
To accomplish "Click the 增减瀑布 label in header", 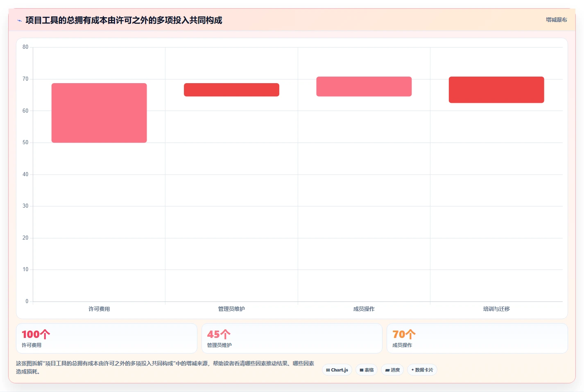I will pyautogui.click(x=556, y=20).
